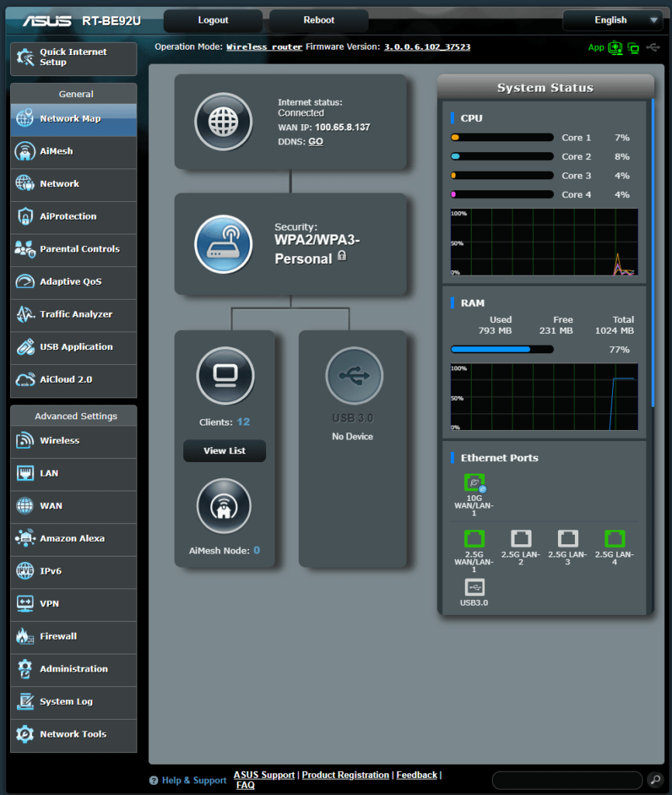Click the Help & Support question icon
This screenshot has width=672, height=795.
point(154,780)
